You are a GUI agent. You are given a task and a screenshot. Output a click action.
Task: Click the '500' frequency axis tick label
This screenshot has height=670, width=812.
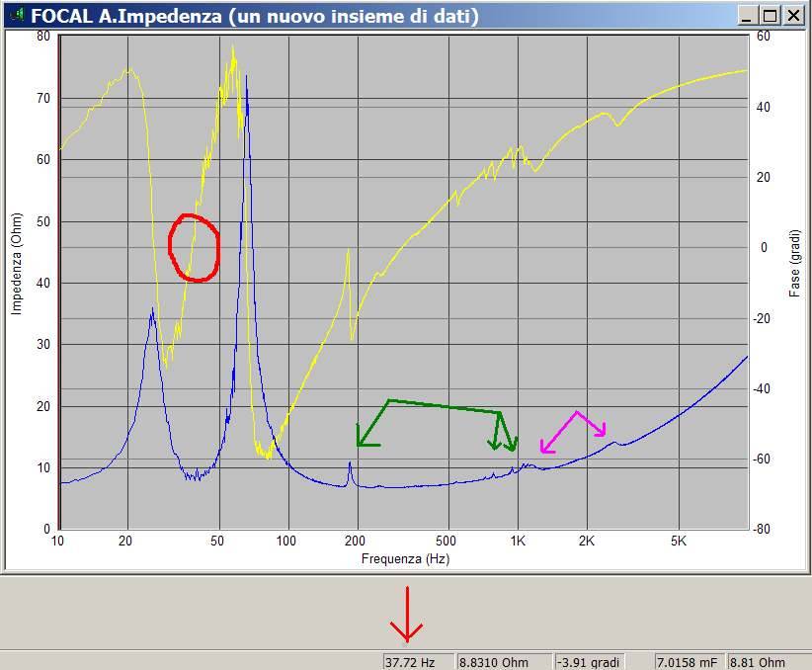coord(446,541)
